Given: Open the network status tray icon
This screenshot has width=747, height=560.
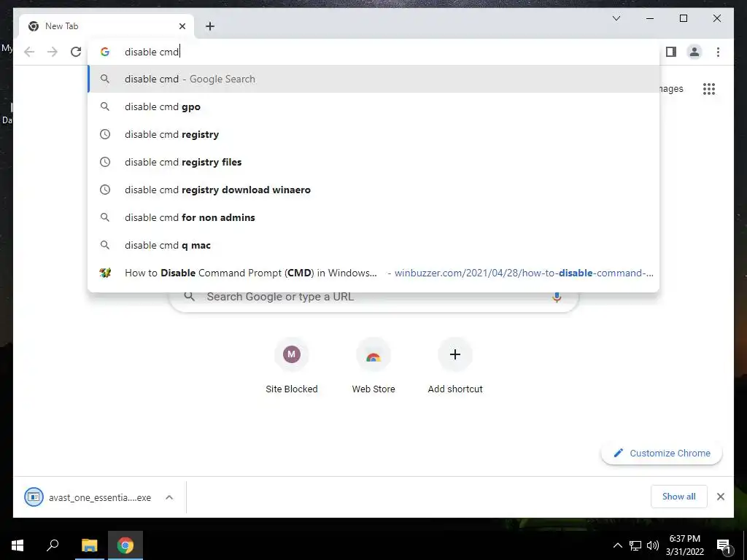Looking at the screenshot, I should click(x=635, y=545).
